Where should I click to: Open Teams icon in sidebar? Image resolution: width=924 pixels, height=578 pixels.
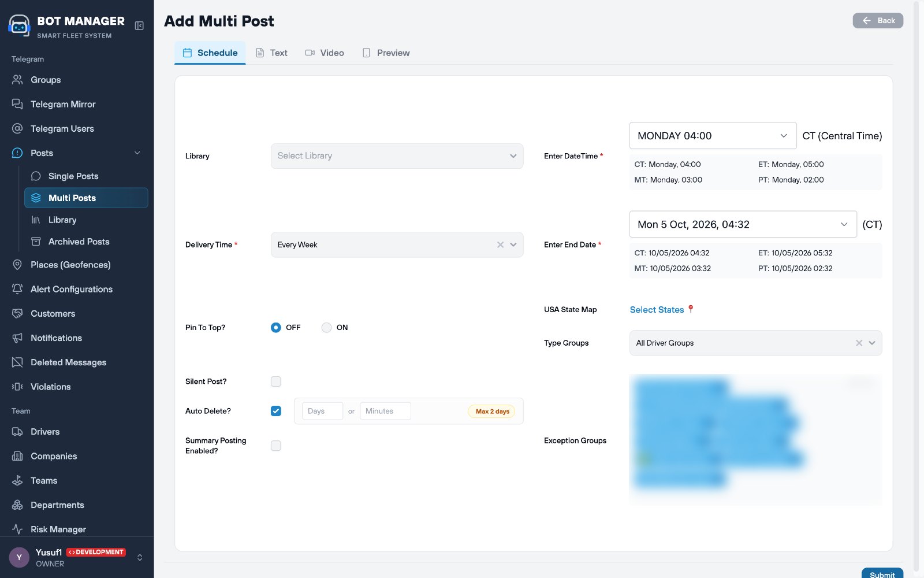tap(17, 480)
